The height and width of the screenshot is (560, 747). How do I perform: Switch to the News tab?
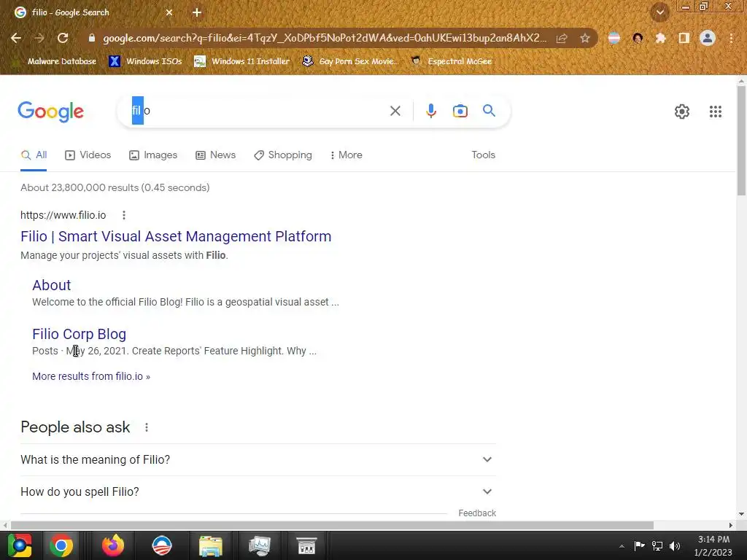tap(215, 155)
